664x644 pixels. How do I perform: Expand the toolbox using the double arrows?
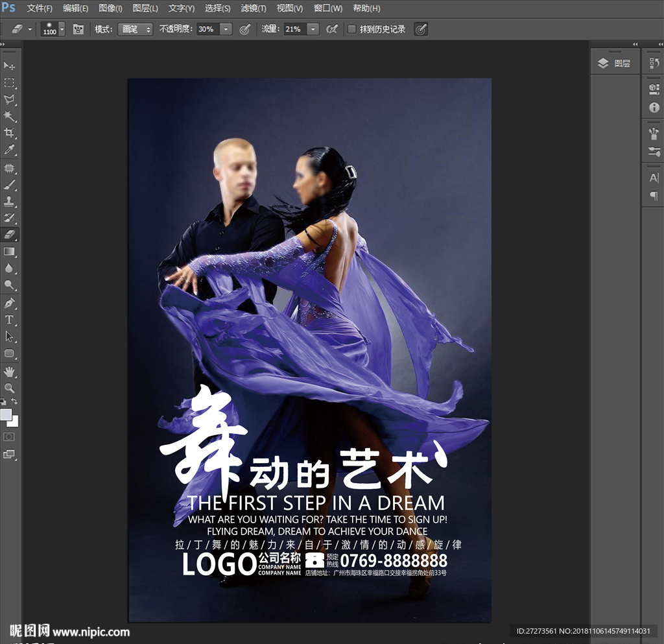click(3, 44)
